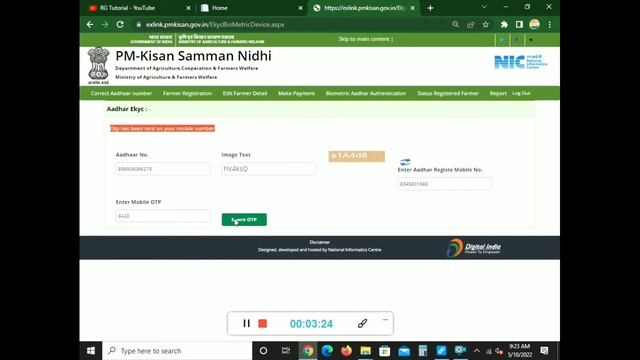640x360 pixels.
Task: Open Biometric Aadhar Authentication menu
Action: 366,93
